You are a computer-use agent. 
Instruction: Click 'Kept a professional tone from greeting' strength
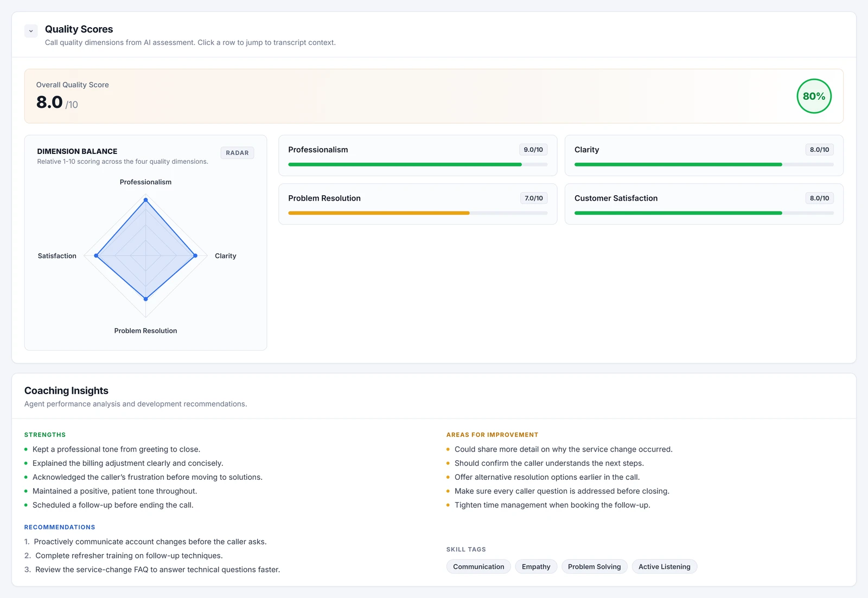[x=116, y=449]
